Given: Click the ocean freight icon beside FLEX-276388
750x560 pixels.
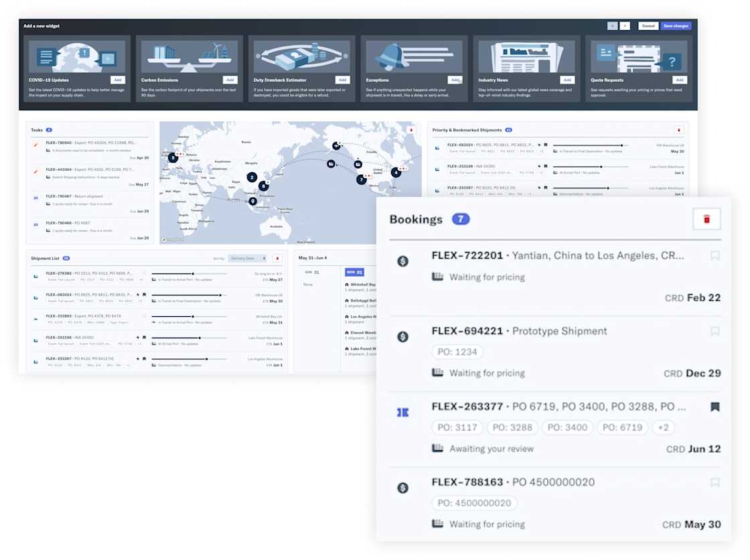Looking at the screenshot, I should (35, 275).
